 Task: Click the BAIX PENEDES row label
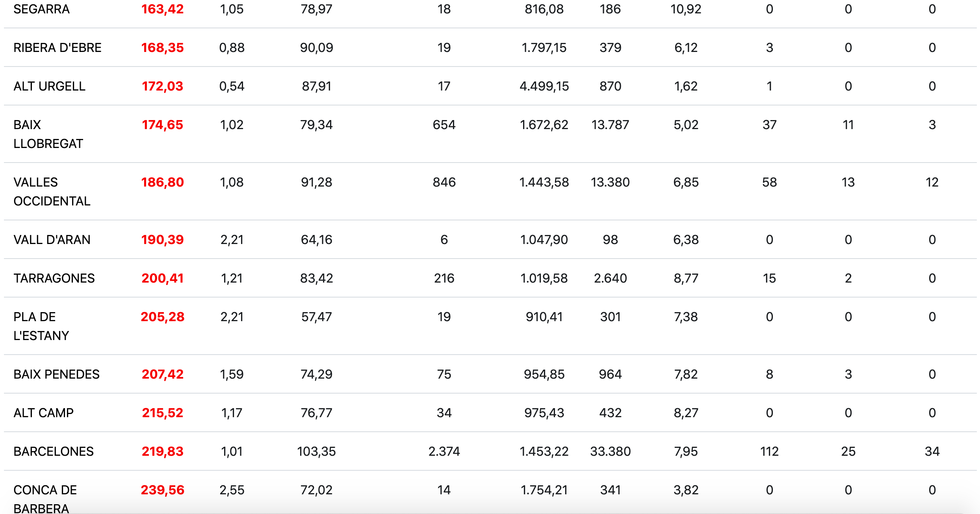coord(56,374)
